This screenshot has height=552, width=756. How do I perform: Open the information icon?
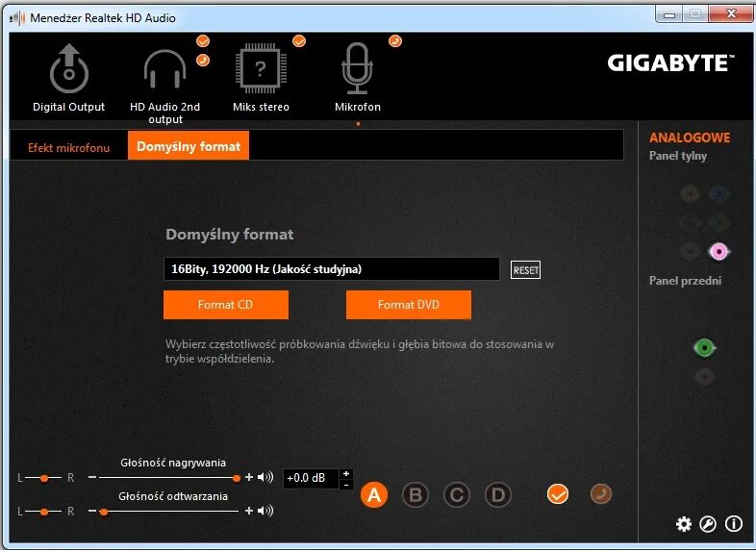coord(733,524)
